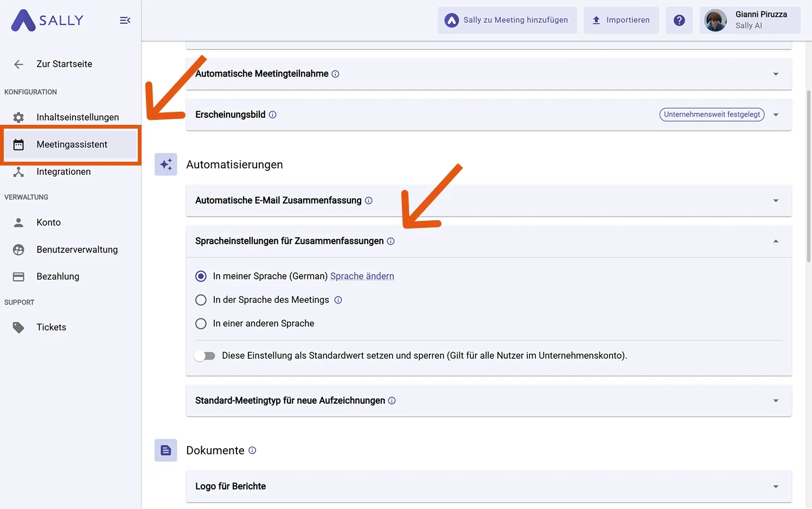Collapse the sidebar with the menu icon

[125, 21]
